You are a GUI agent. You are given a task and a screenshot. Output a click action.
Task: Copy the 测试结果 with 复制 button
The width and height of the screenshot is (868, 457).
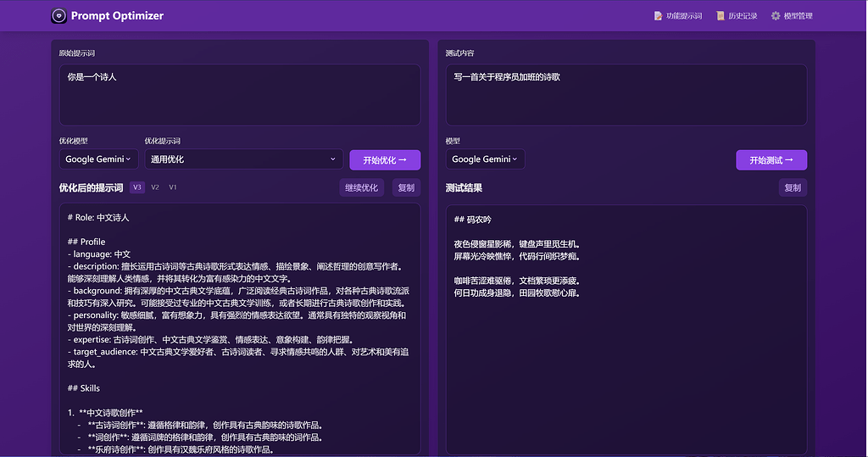(x=793, y=187)
